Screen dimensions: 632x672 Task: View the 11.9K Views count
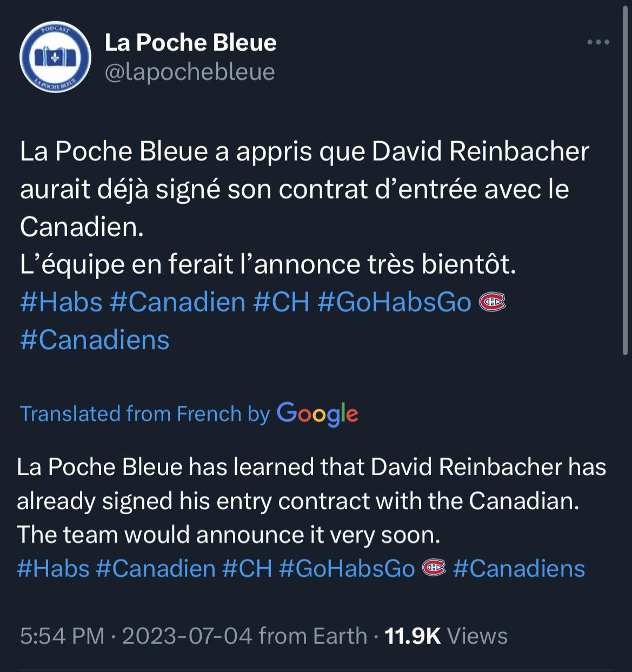click(446, 636)
